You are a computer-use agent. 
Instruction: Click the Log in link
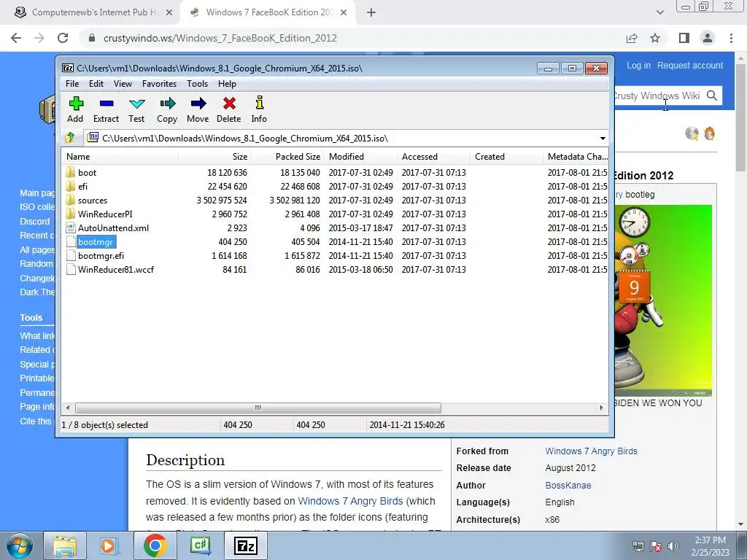click(x=638, y=66)
